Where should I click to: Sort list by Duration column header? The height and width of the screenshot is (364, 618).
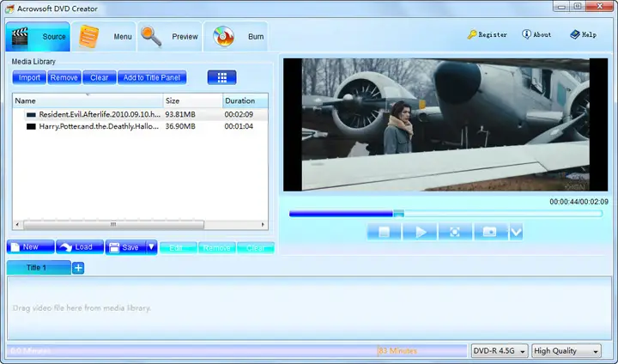[245, 101]
